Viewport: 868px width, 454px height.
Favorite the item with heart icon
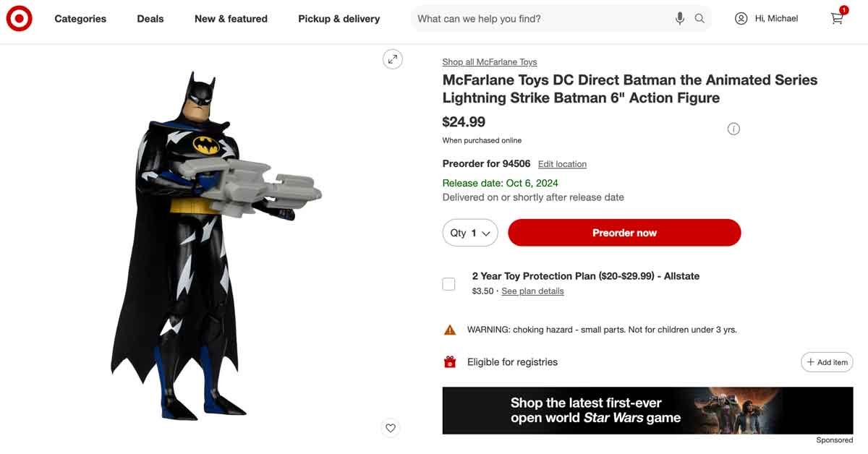[391, 428]
